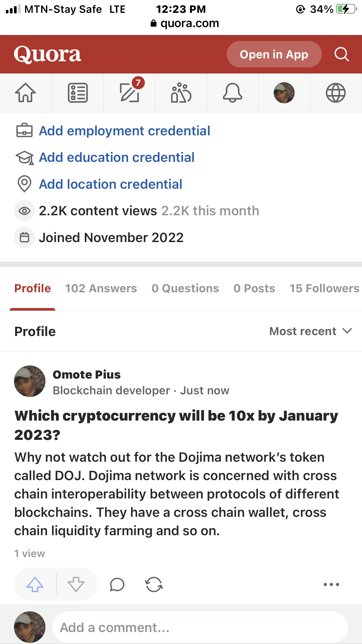
Task: Open the Spaces people icon
Action: (181, 93)
